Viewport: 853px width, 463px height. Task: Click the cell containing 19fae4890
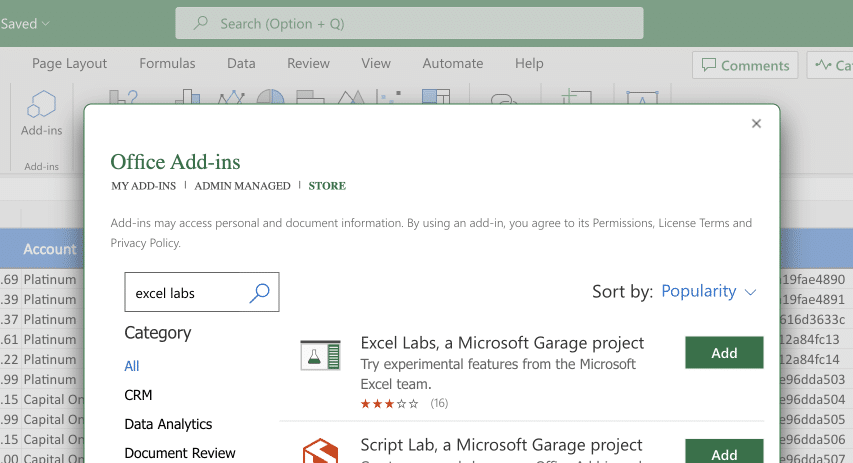(x=813, y=280)
